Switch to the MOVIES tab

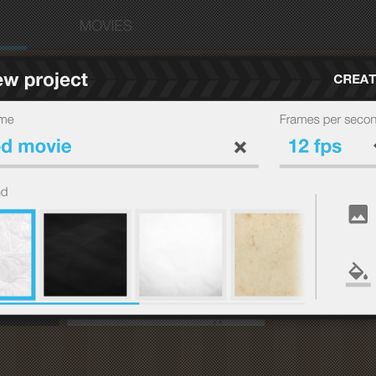click(x=106, y=26)
